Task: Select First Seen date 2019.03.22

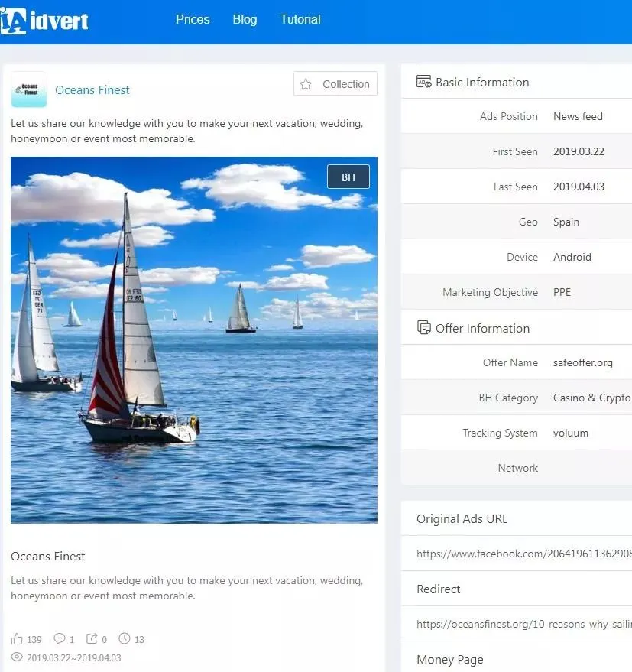Action: (579, 151)
